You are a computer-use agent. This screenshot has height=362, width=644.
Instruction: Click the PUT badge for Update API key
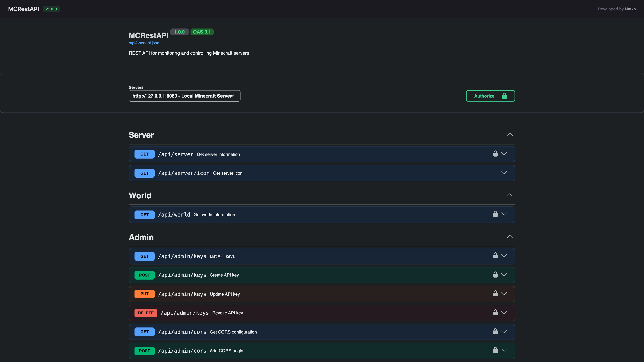point(145,294)
